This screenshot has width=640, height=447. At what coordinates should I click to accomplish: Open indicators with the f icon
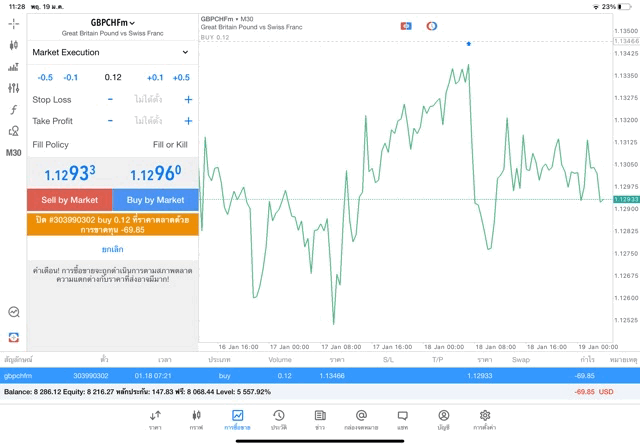pos(13,109)
